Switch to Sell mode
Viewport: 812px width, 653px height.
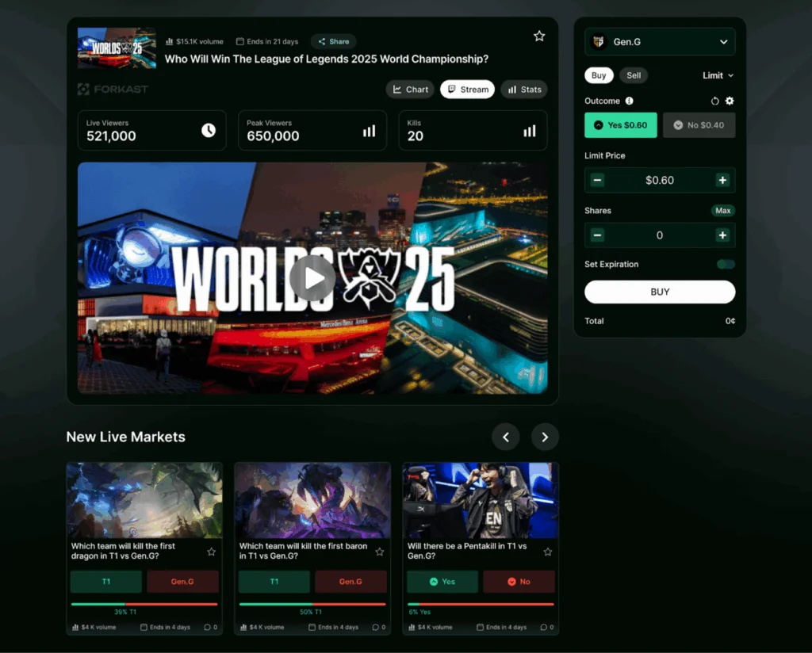[634, 75]
